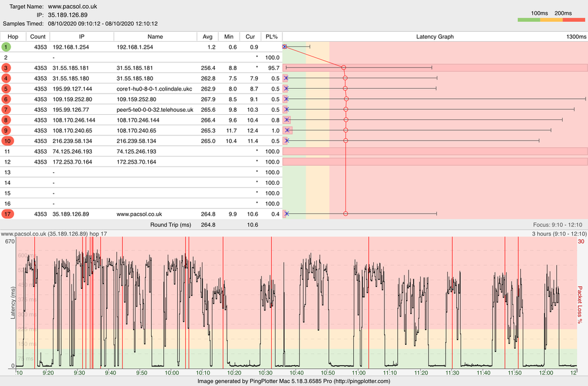
Task: Click the average marker circle on hop 17's latency graph
Action: (346, 214)
